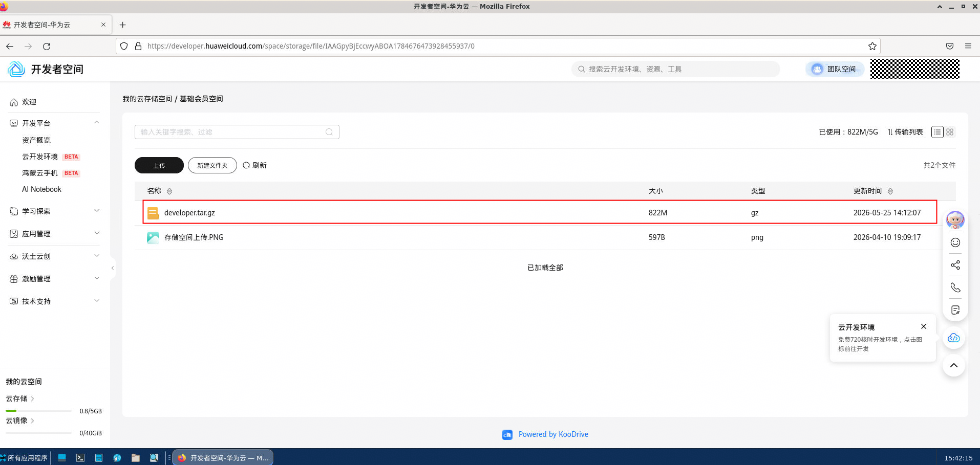Viewport: 980px width, 465px height.
Task: Click the 新建文件夹 button
Action: pos(212,165)
